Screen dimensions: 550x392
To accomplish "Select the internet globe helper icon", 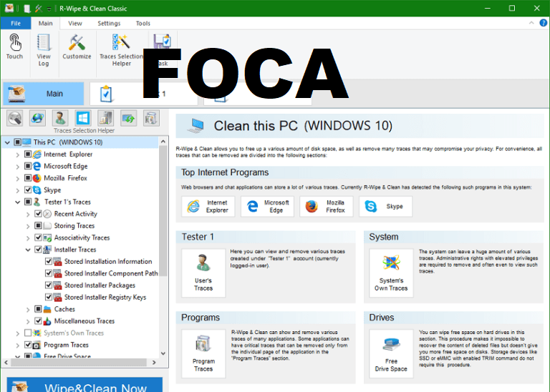I will pyautogui.click(x=37, y=118).
